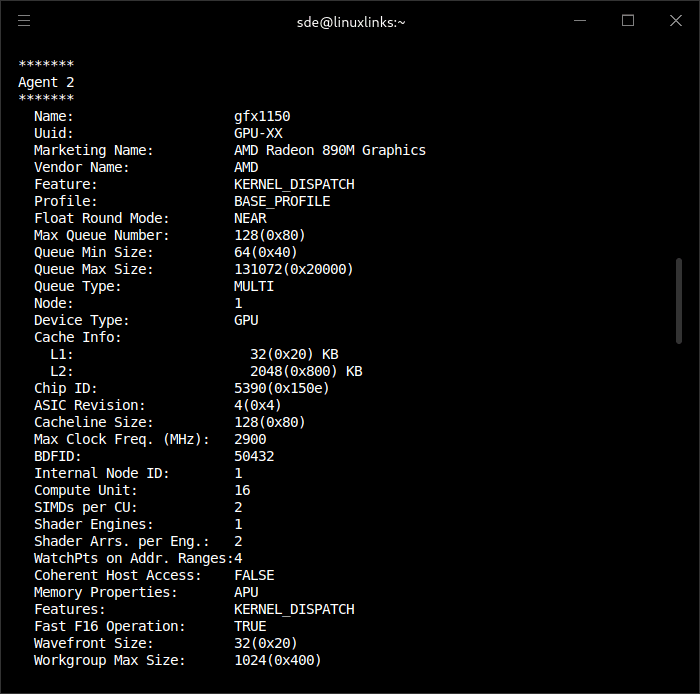Click 'AMD Radeon 890M Graphics' text
Image resolution: width=700 pixels, height=694 pixels.
pyautogui.click(x=330, y=150)
